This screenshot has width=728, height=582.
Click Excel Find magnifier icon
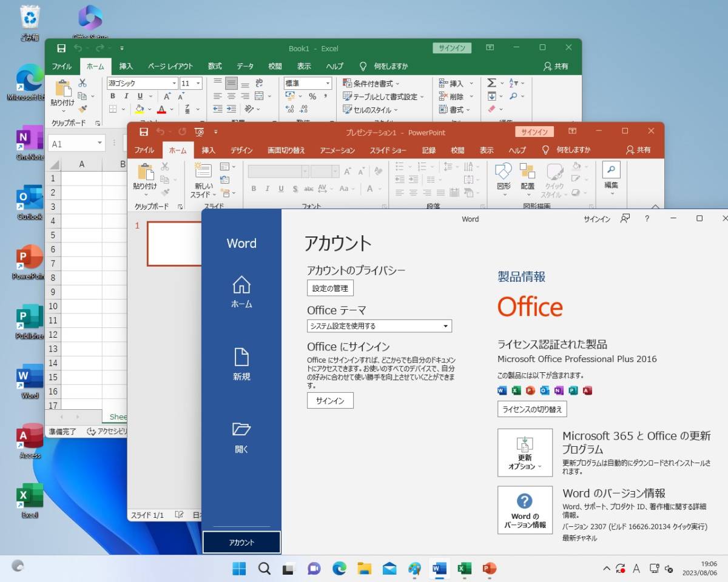coord(513,96)
